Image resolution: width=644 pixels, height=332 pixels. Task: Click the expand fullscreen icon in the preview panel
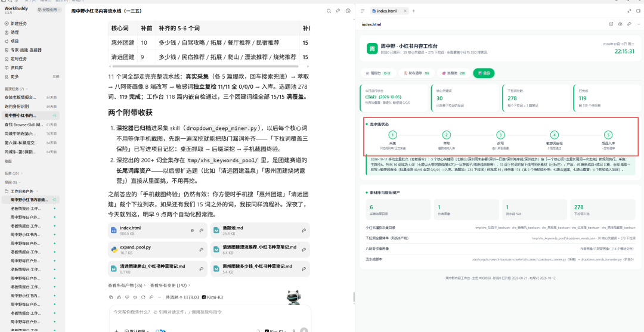pyautogui.click(x=629, y=11)
